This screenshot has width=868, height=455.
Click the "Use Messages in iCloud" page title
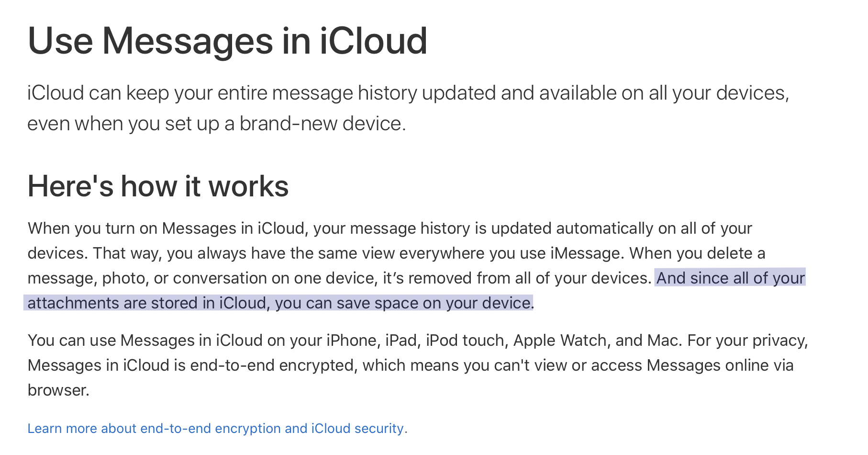pos(227,41)
